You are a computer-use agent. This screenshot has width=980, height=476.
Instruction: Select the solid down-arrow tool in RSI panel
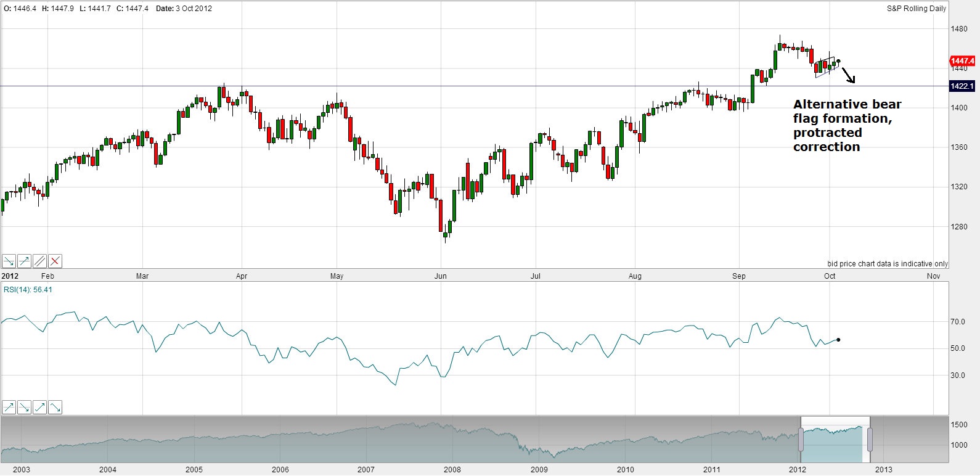point(55,407)
